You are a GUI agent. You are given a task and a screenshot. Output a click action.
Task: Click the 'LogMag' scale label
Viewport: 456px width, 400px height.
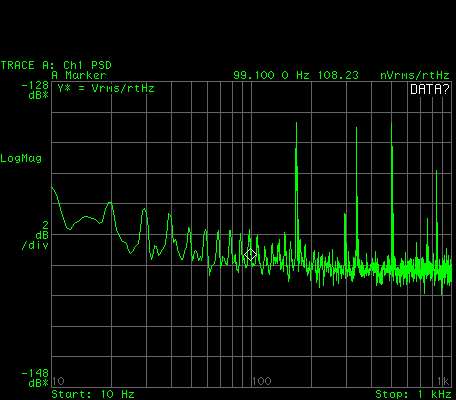point(21,158)
